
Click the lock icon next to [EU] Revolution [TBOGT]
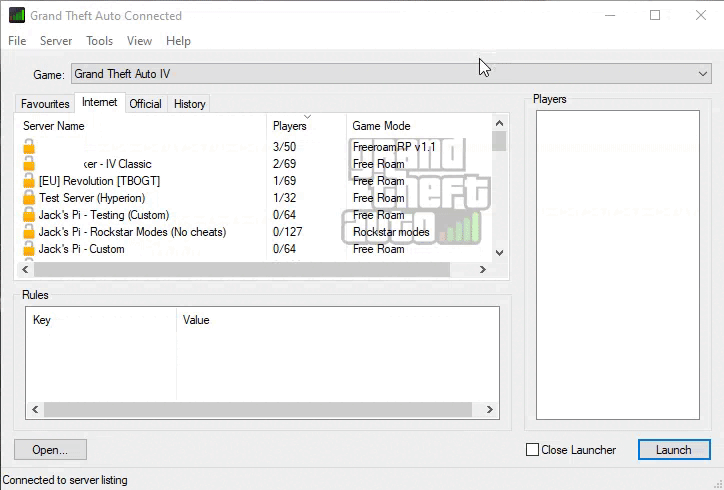(x=29, y=181)
